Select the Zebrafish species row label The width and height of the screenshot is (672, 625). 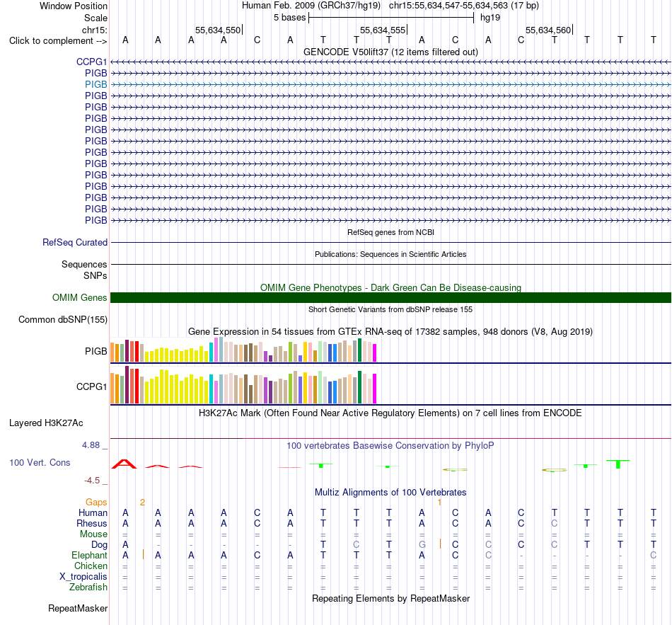click(88, 587)
